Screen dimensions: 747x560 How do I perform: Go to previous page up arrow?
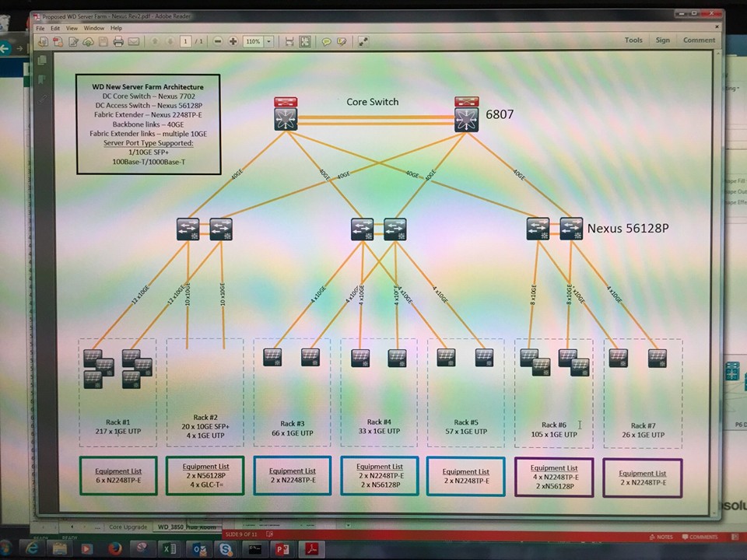click(155, 41)
